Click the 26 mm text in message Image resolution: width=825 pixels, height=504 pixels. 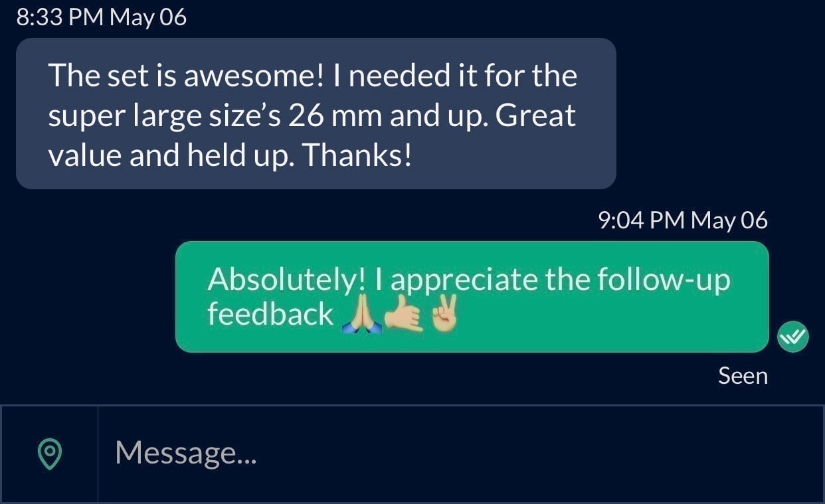point(335,116)
